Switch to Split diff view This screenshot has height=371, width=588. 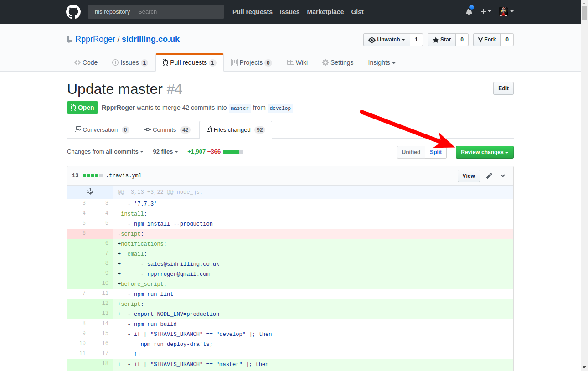[436, 152]
